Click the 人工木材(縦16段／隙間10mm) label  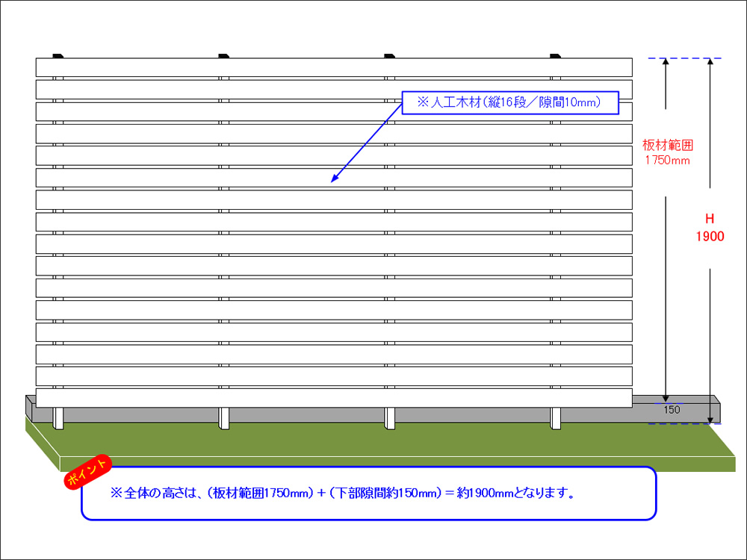[x=510, y=102]
